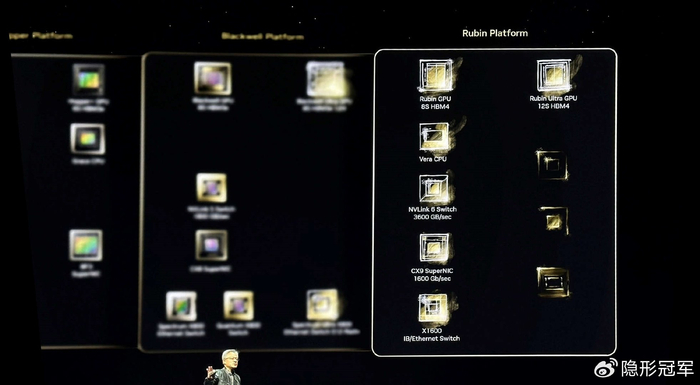Screen dimensions: 700x385
Task: Click the "Vera CPU" label
Action: pos(433,159)
